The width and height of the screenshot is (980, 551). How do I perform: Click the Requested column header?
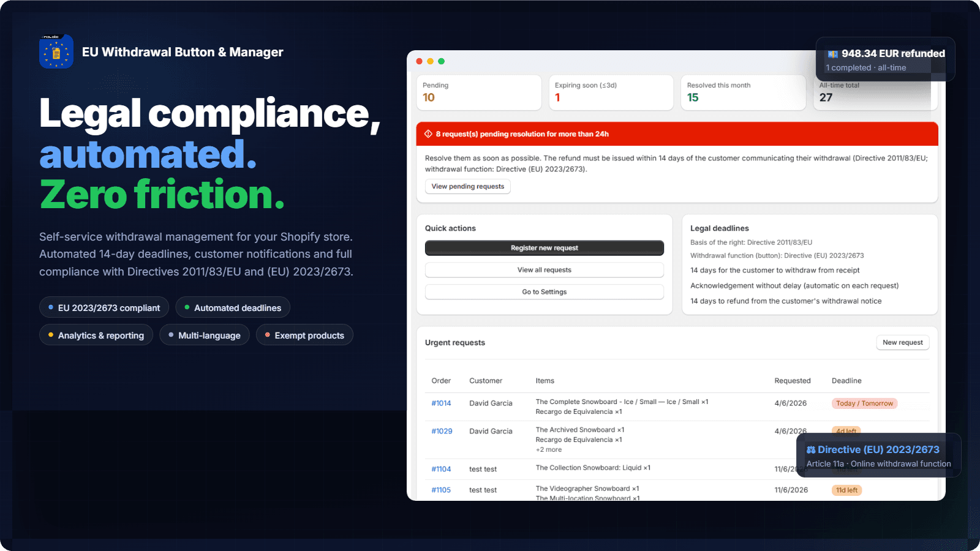[793, 381]
